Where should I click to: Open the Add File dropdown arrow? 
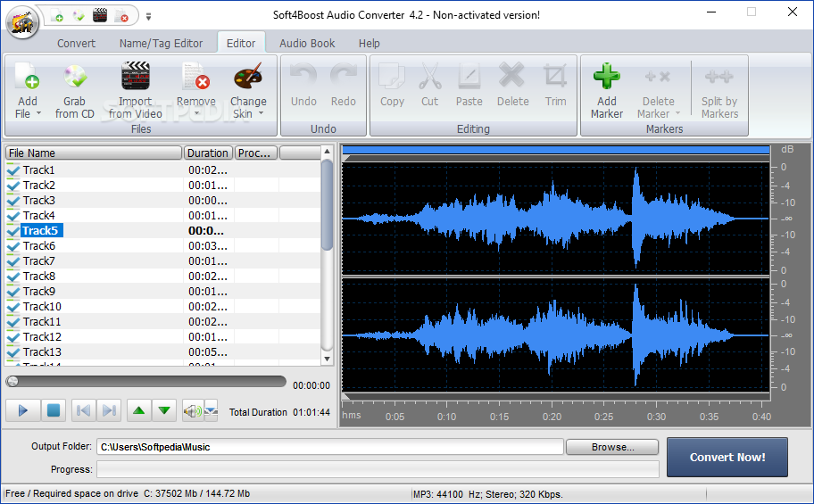[38, 113]
